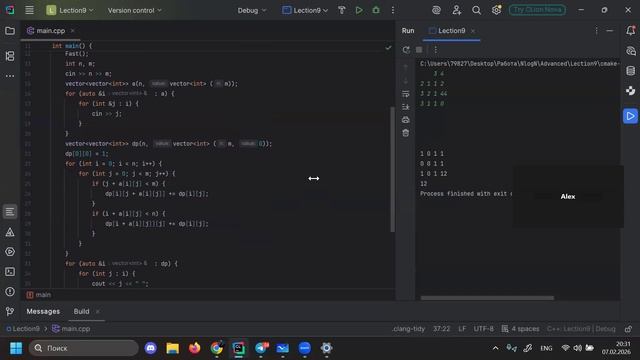Open Git version control branch icon

pos(10,311)
